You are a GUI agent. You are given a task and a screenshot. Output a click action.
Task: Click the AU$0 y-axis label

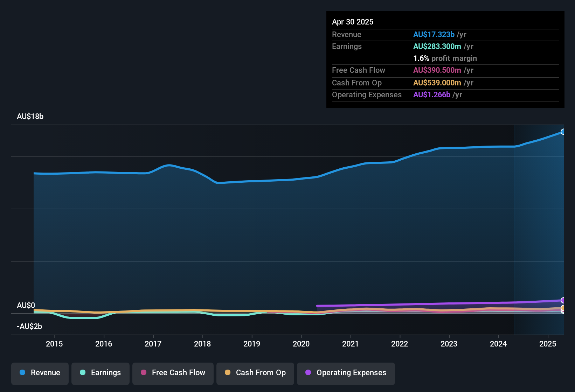[x=26, y=305]
